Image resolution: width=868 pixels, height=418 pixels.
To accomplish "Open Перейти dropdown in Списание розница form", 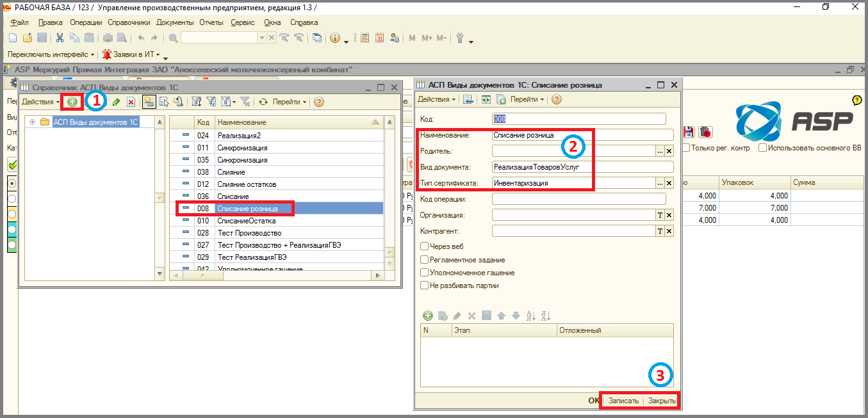I will [527, 99].
